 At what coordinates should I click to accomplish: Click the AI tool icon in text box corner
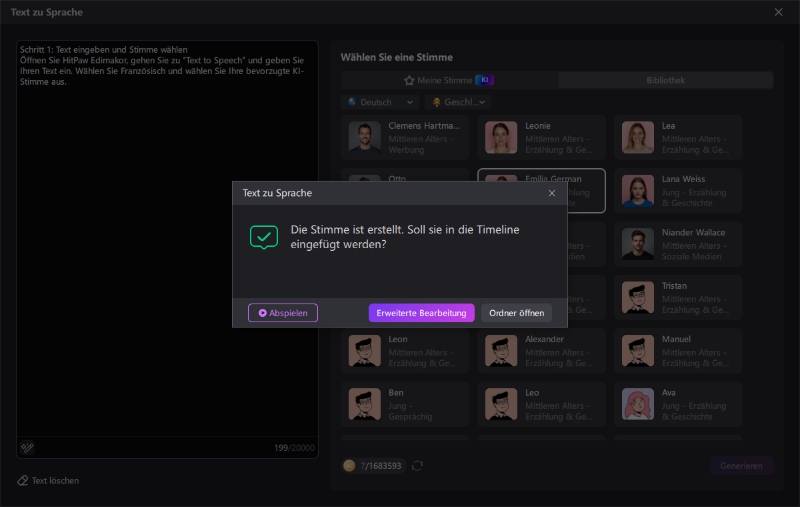point(28,447)
